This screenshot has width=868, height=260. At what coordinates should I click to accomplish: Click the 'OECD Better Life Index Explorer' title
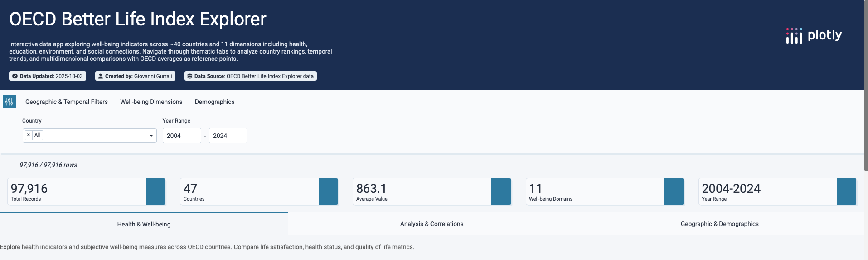(x=138, y=19)
